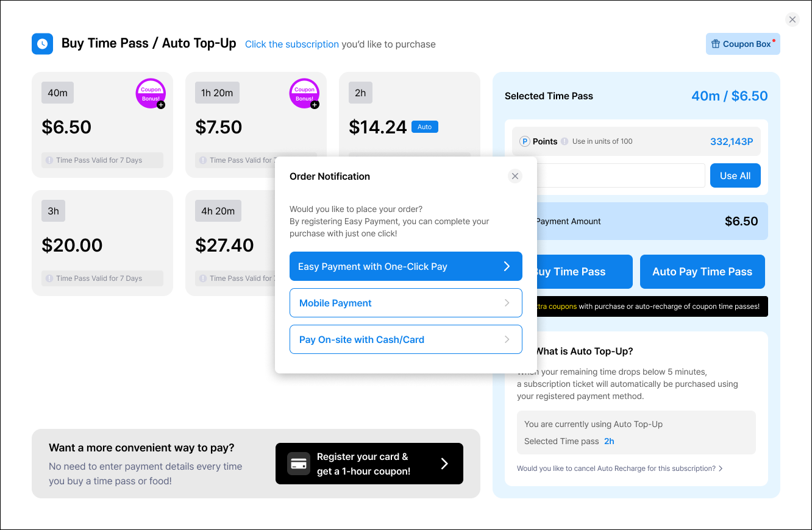Choose Mobile Payment option
This screenshot has width=812, height=530.
click(405, 303)
